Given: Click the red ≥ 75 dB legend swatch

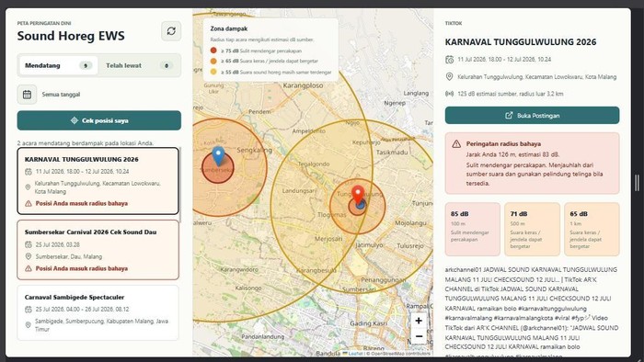Looking at the screenshot, I should (213, 51).
